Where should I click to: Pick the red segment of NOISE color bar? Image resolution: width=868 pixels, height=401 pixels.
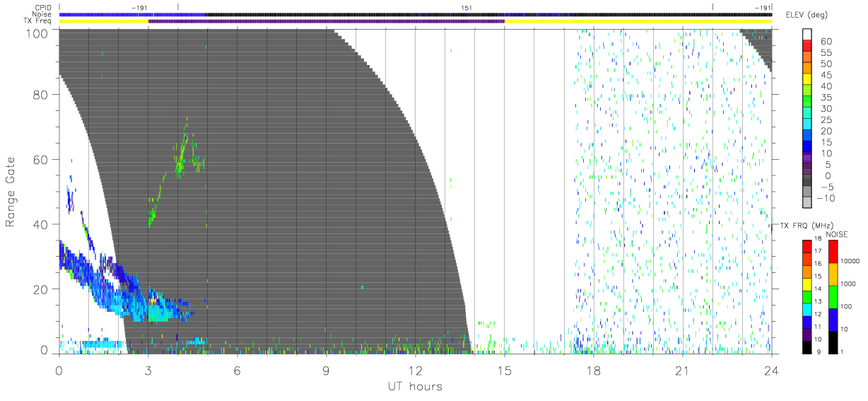[833, 252]
